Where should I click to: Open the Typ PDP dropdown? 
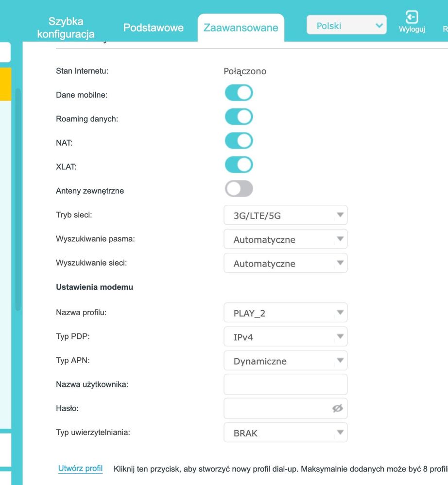tap(285, 336)
